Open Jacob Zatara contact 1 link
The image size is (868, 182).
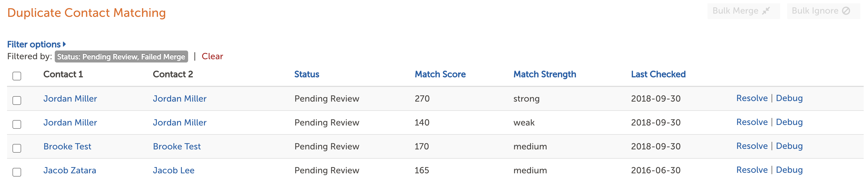coord(70,171)
